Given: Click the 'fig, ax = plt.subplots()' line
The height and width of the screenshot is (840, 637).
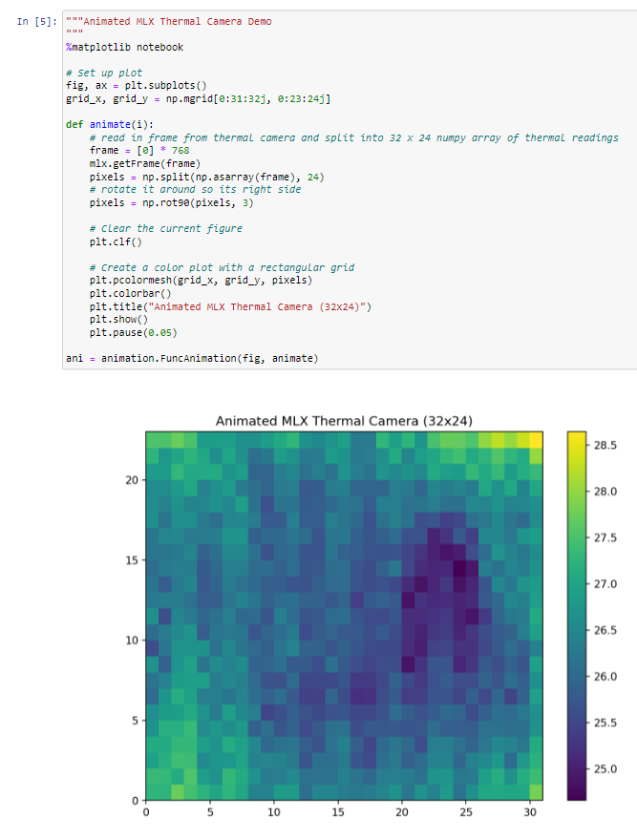Looking at the screenshot, I should [137, 86].
